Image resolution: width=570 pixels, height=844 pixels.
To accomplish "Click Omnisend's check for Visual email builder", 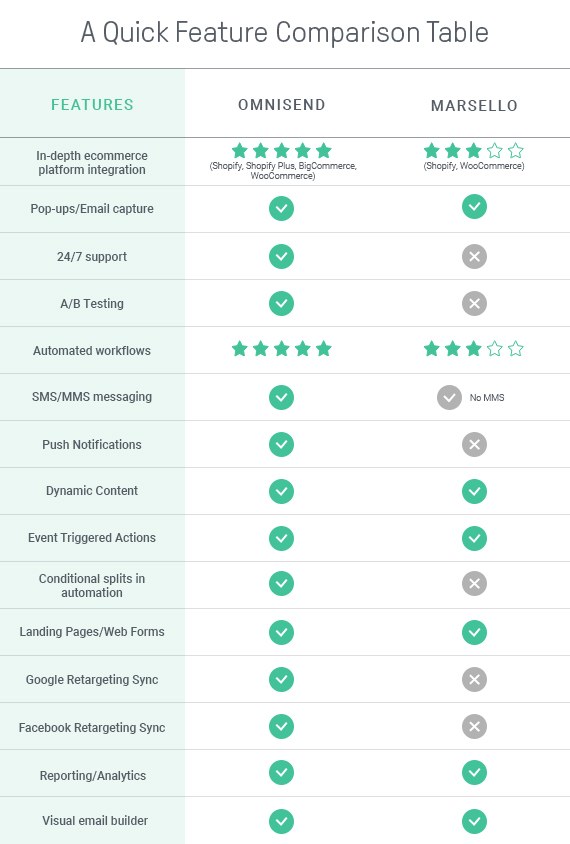I will (x=282, y=821).
